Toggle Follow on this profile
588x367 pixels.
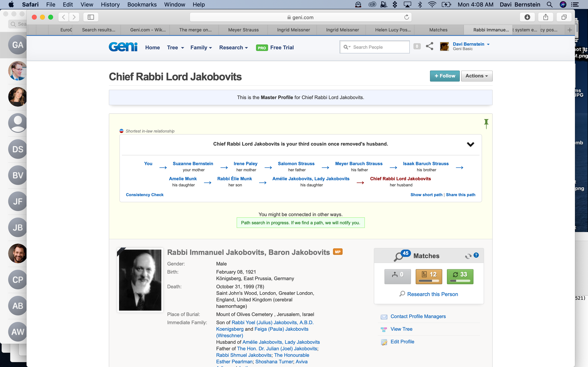coord(444,76)
